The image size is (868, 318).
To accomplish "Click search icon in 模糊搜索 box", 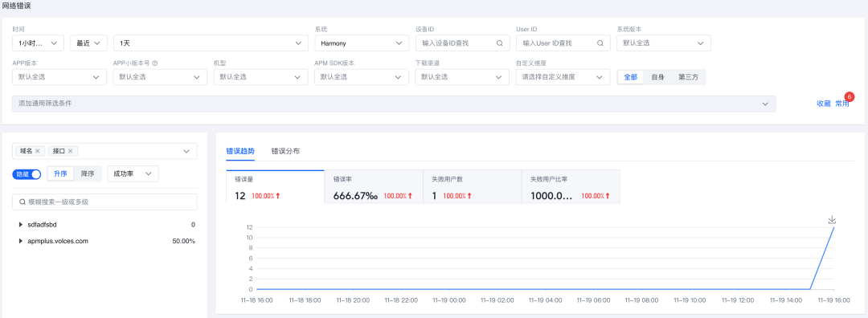I will point(23,202).
